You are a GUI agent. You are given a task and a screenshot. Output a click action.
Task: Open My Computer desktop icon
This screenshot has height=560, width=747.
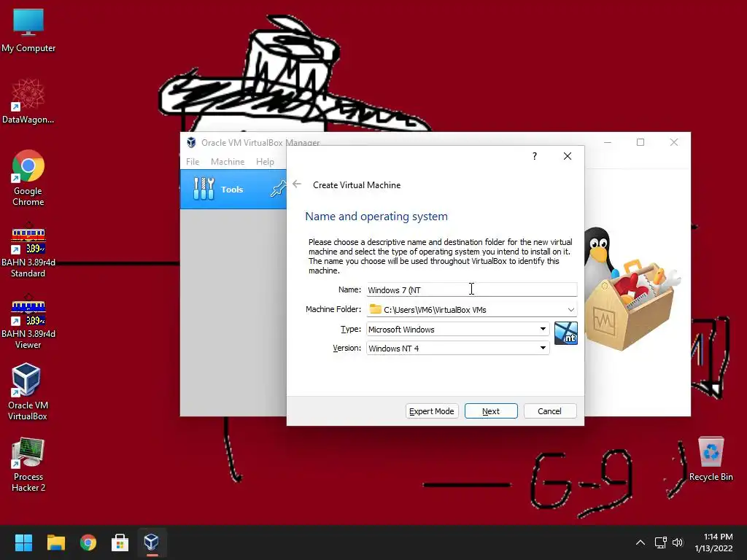(x=28, y=30)
